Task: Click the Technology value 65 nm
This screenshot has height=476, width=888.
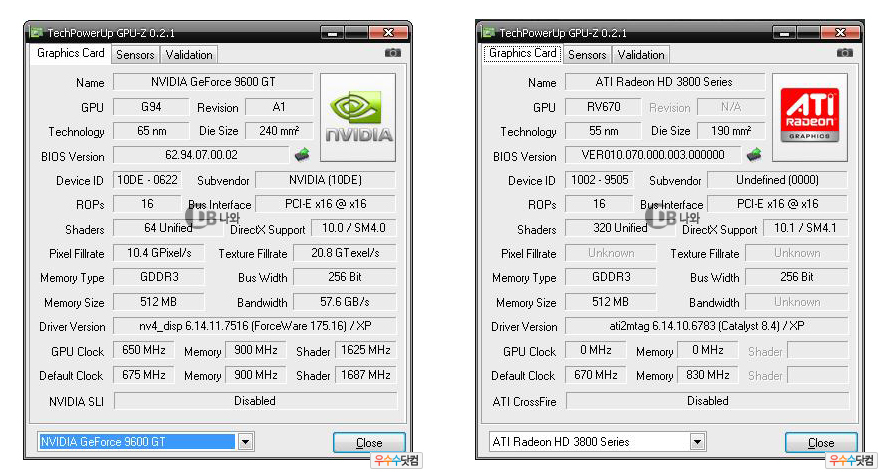Action: pos(151,131)
